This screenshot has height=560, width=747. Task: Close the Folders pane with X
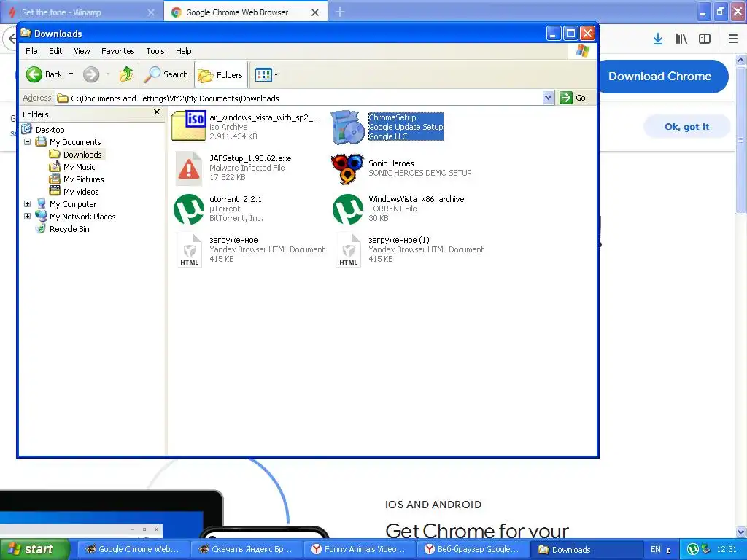157,112
